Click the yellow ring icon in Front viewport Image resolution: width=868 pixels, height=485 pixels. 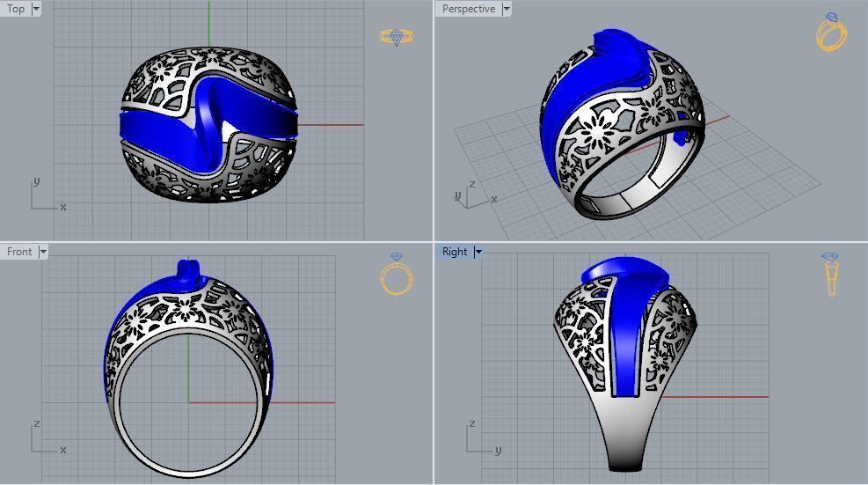[x=397, y=275]
